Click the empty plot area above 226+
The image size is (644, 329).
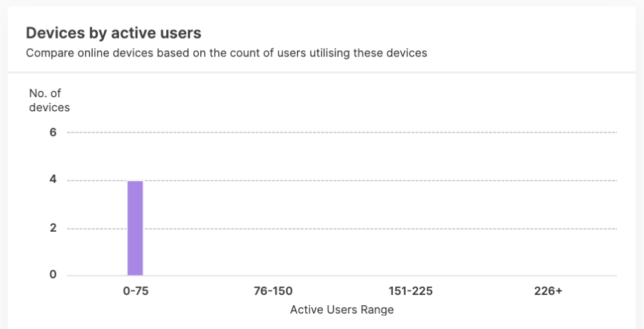point(548,205)
